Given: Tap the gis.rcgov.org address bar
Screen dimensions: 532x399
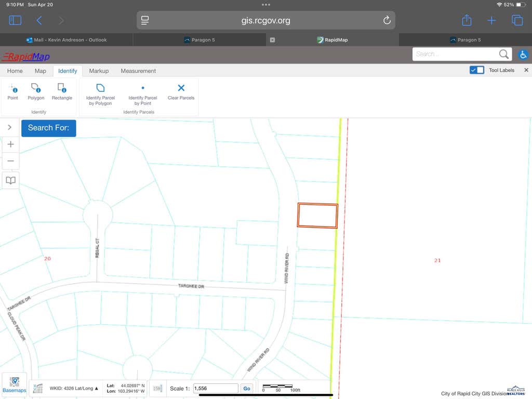Looking at the screenshot, I should point(265,20).
